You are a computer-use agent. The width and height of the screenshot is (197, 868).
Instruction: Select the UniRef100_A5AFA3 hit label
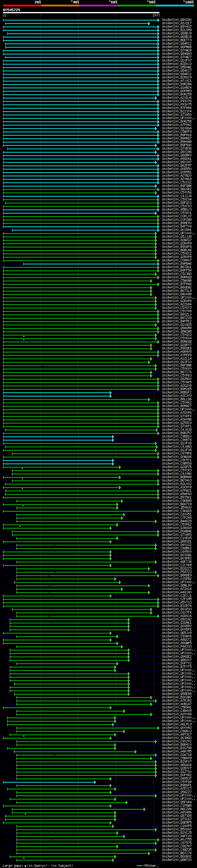tap(177, 494)
